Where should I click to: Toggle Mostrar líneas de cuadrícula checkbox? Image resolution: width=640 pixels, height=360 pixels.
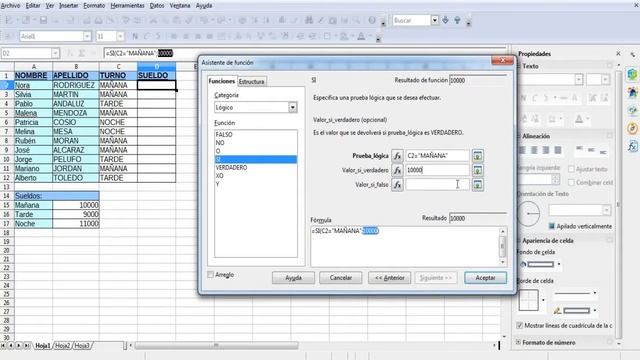520,325
